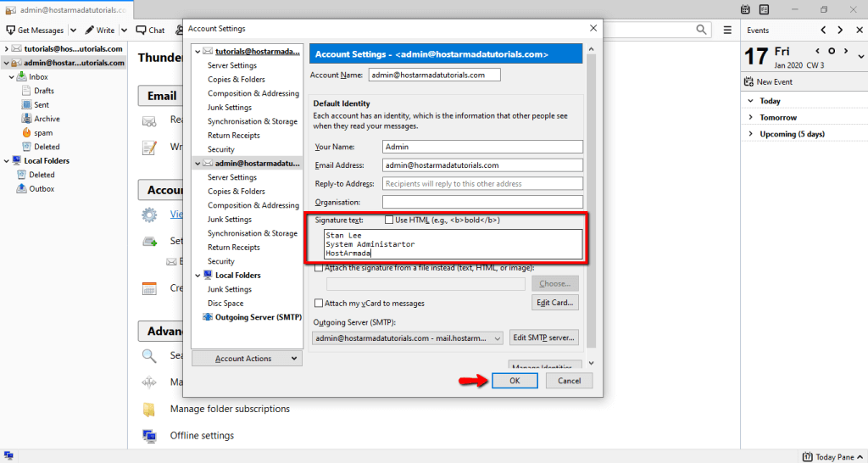Collapse Local Folders in settings tree

pos(197,276)
